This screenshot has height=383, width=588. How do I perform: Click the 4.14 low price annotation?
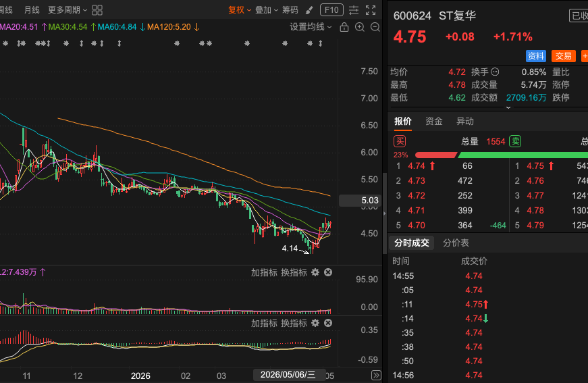pos(290,249)
